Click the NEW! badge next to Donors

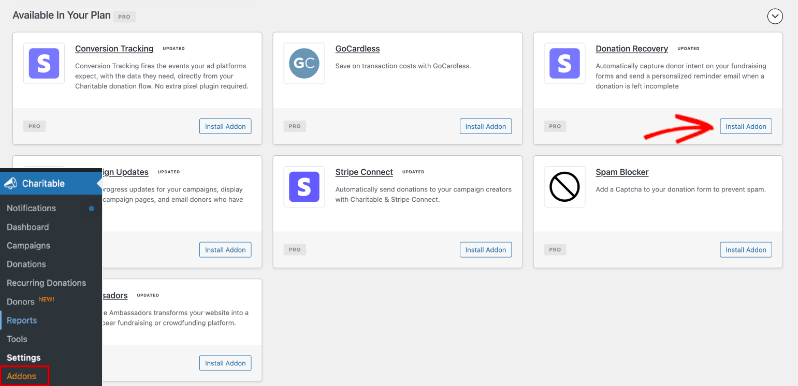pos(46,299)
